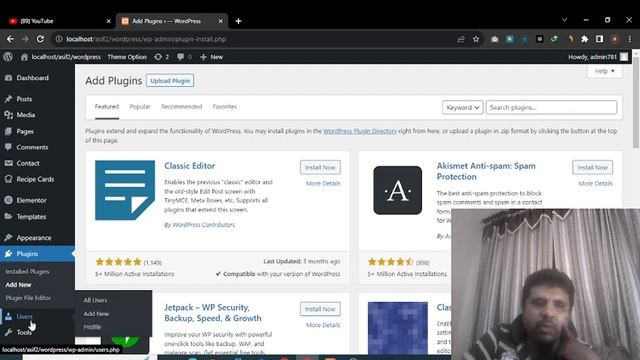Install Akismet with Install Now
This screenshot has width=640, height=360.
(x=592, y=167)
